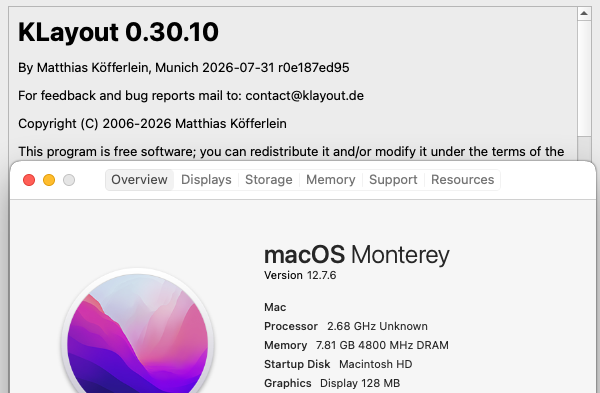Open the Displays tab
This screenshot has height=393, width=600.
(x=206, y=179)
